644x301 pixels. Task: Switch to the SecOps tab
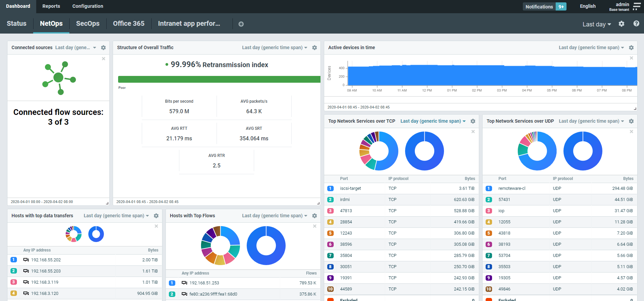pyautogui.click(x=88, y=23)
